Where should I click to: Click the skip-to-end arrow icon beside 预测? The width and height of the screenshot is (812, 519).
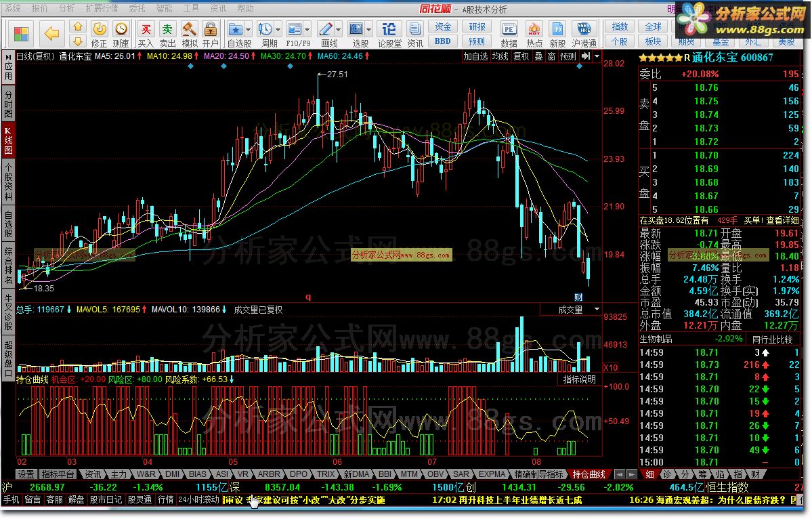tap(585, 56)
